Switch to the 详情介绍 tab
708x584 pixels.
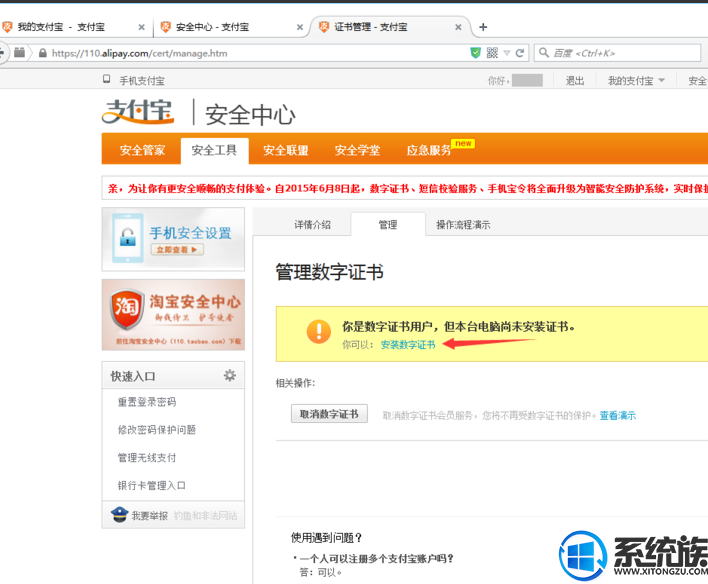pos(312,224)
